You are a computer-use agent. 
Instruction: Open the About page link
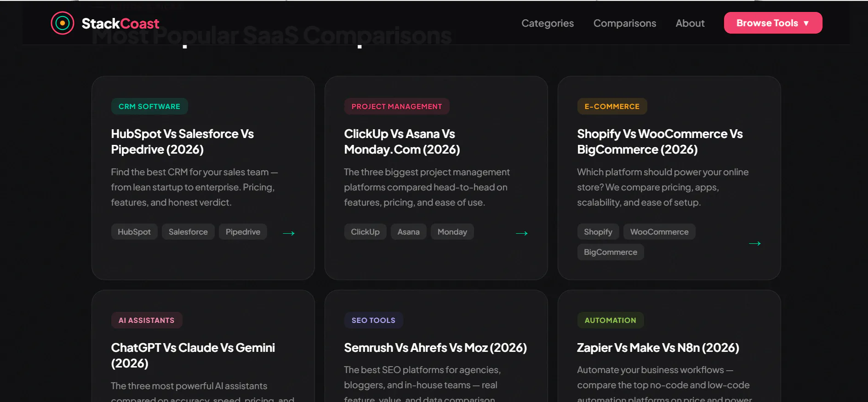(x=690, y=23)
